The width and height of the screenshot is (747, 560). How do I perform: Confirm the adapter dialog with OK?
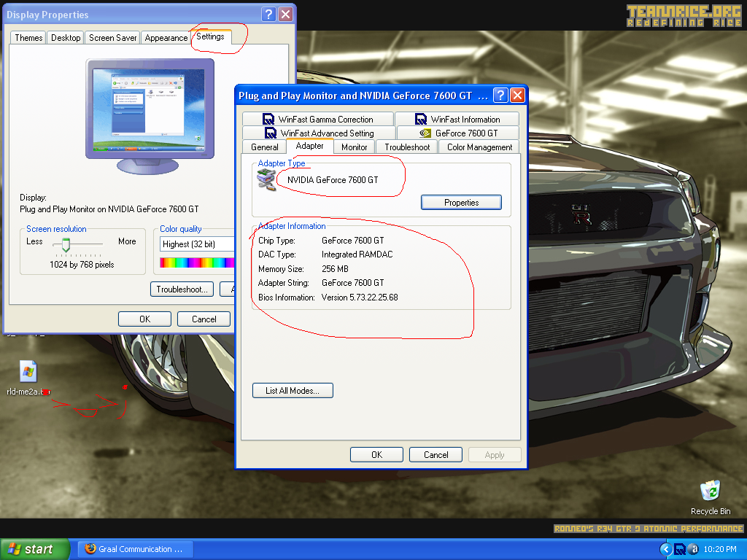tap(376, 455)
